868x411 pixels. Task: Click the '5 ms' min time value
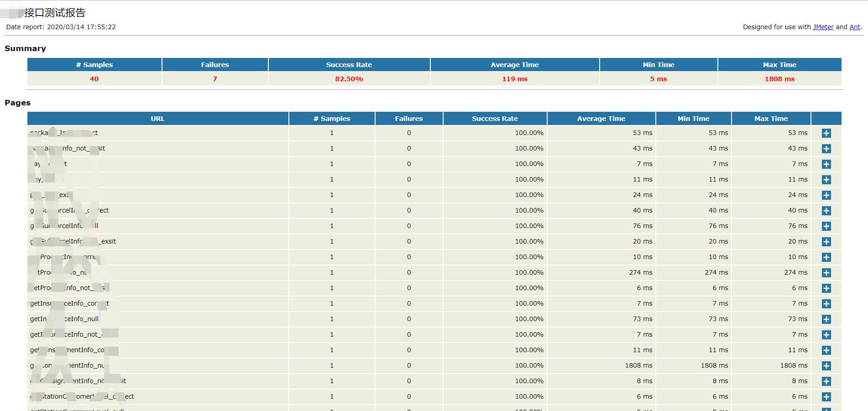[x=659, y=79]
